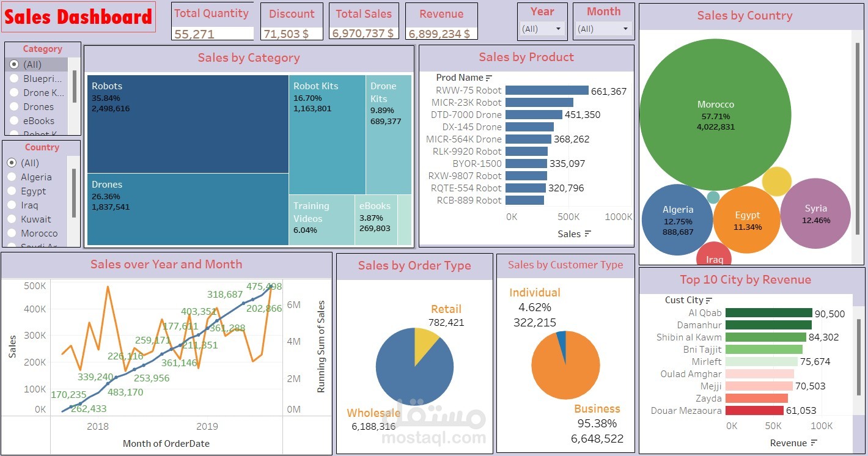This screenshot has height=456, width=868.
Task: Click the sort icon beside Cust City
Action: point(709,300)
